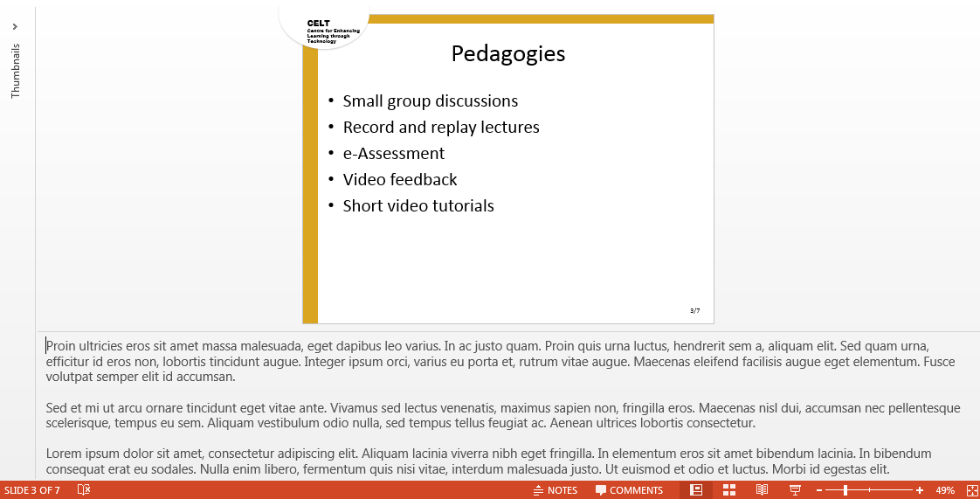Viewport: 980px width, 499px height.
Task: Click the 'Small group discussions' bullet
Action: tap(430, 101)
